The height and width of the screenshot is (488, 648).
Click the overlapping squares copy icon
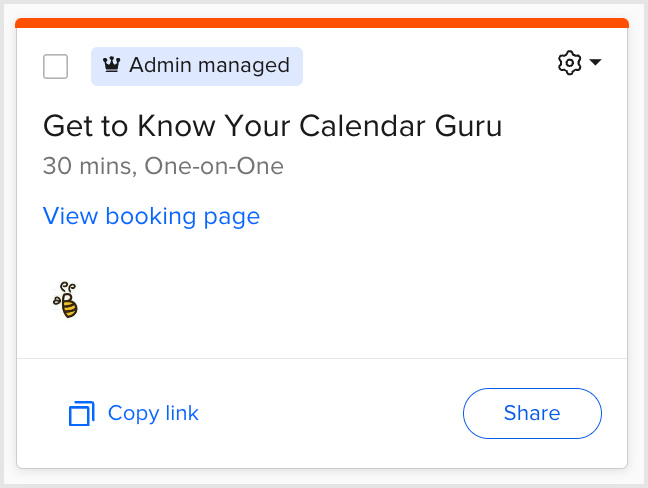click(x=81, y=413)
